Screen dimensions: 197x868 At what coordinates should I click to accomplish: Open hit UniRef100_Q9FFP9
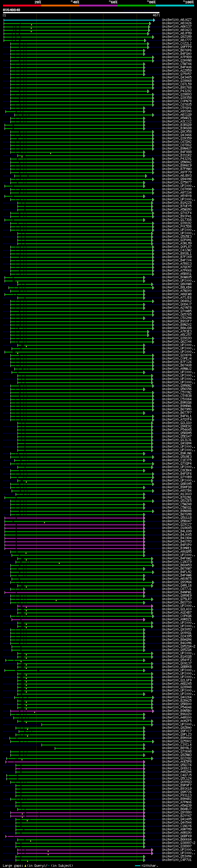point(177,47)
